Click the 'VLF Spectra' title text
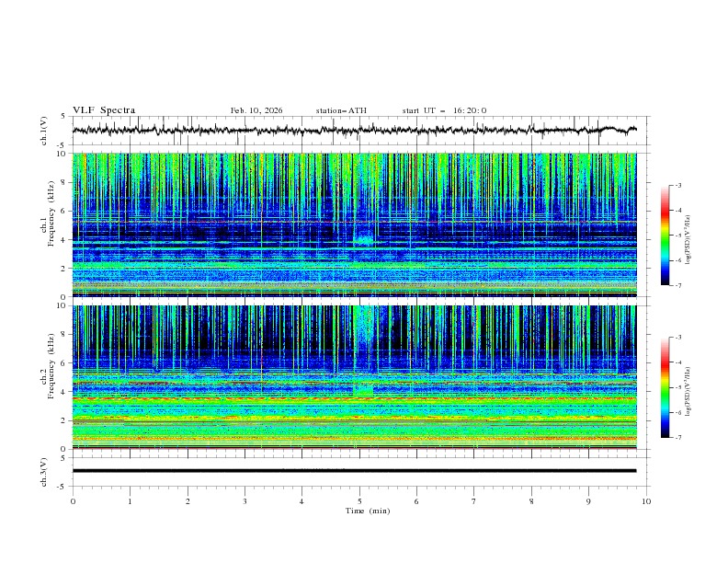 (104, 110)
